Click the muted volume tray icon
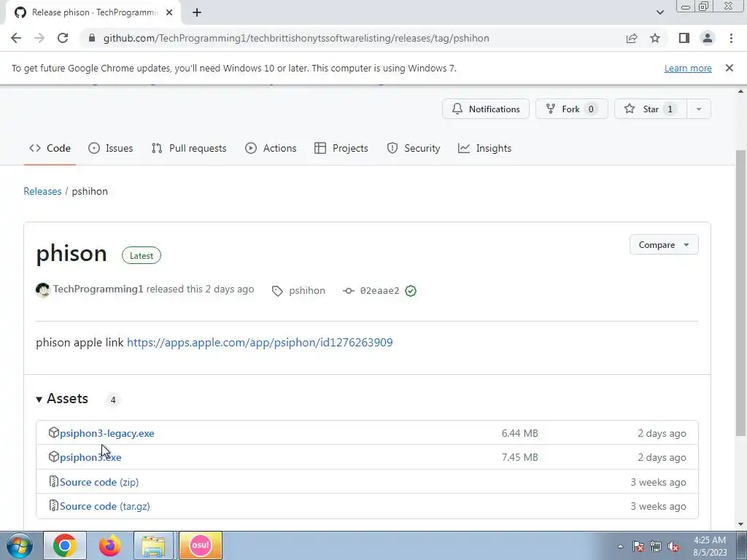This screenshot has width=747, height=560. [x=673, y=547]
